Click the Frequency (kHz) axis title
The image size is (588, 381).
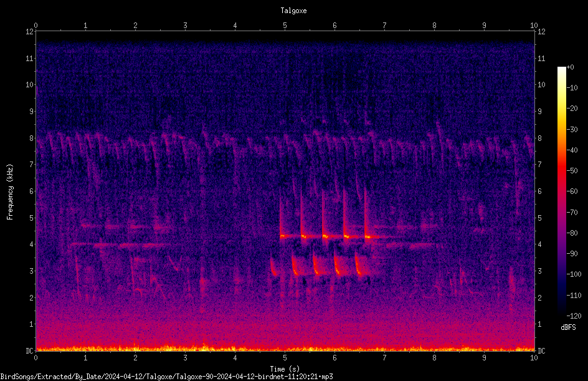(x=10, y=191)
